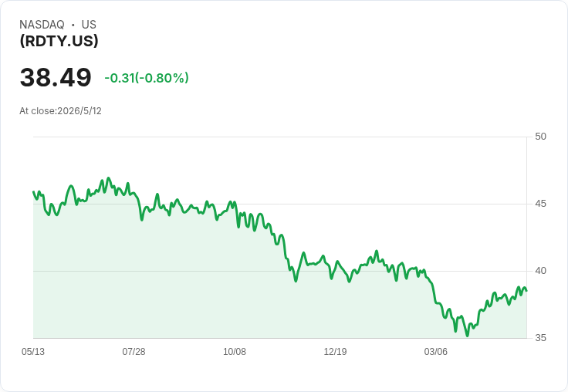568x392 pixels.
Task: Click the 12/19 x-axis date label
Action: 335,352
